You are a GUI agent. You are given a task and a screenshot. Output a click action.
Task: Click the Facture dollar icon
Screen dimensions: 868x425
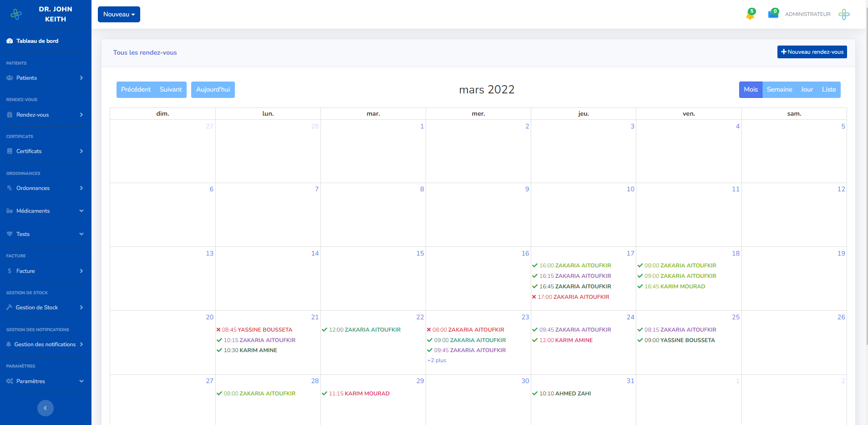10,271
